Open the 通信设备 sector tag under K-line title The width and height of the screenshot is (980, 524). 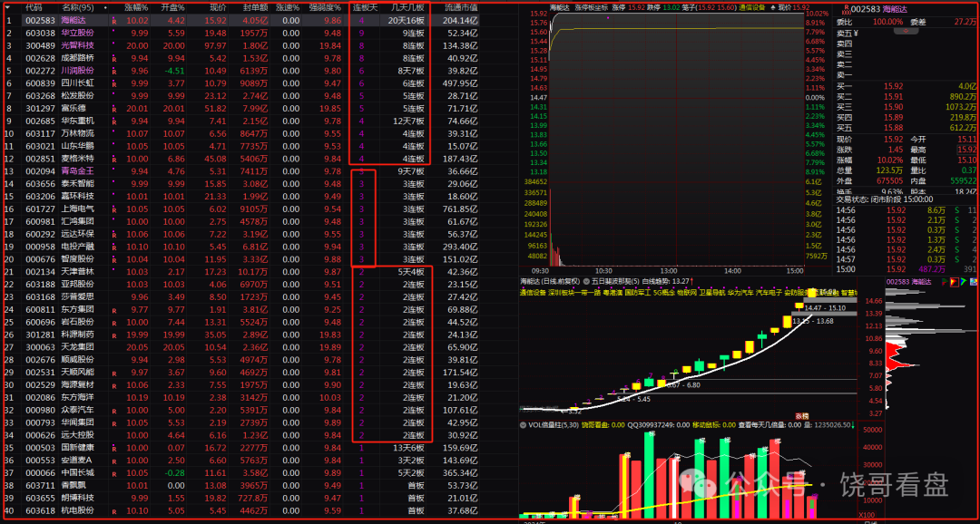click(533, 292)
